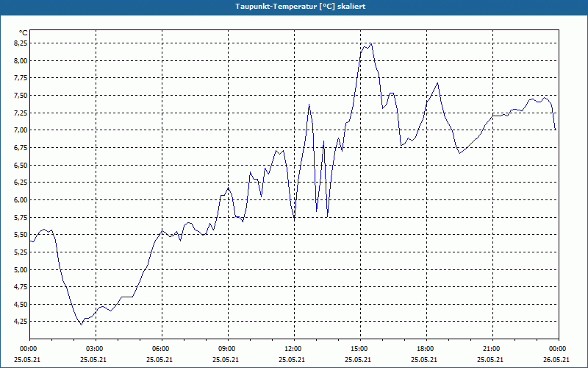Click the 4,75 y-axis value
This screenshot has width=588, height=368.
coord(21,287)
